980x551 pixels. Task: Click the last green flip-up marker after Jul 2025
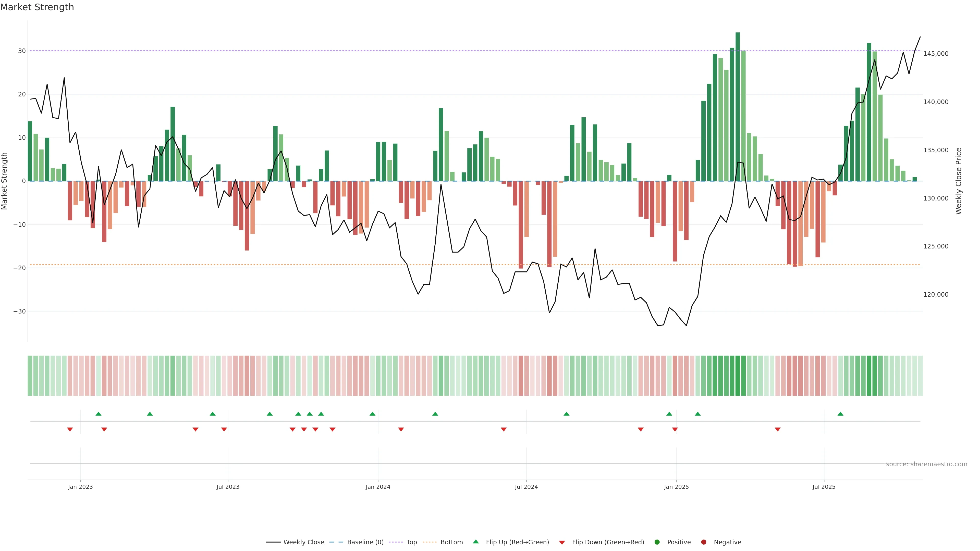[840, 414]
